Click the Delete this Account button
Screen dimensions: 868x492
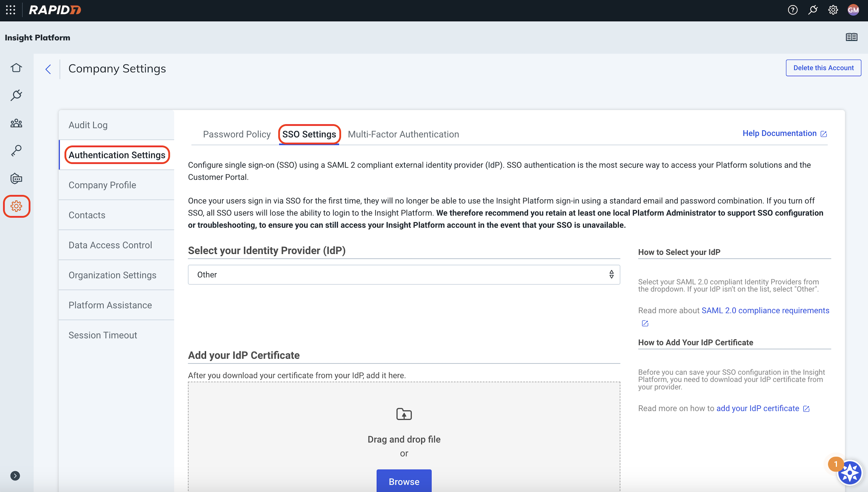point(823,68)
